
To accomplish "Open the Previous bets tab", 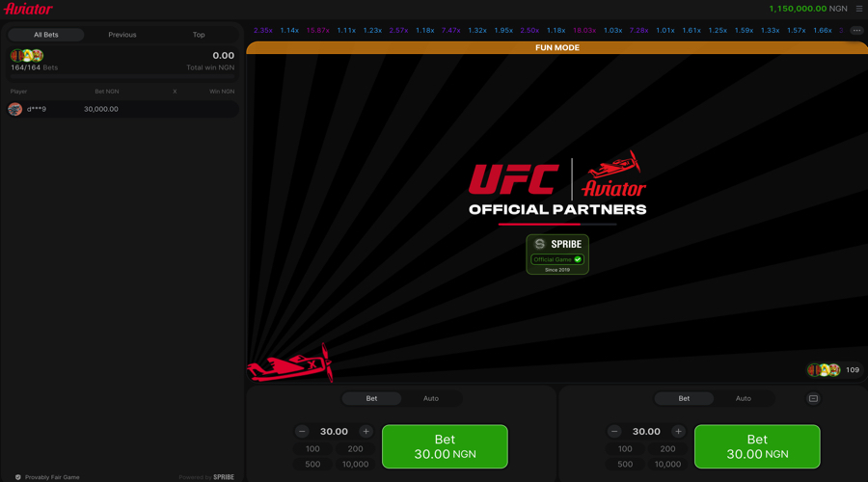I will tap(122, 35).
